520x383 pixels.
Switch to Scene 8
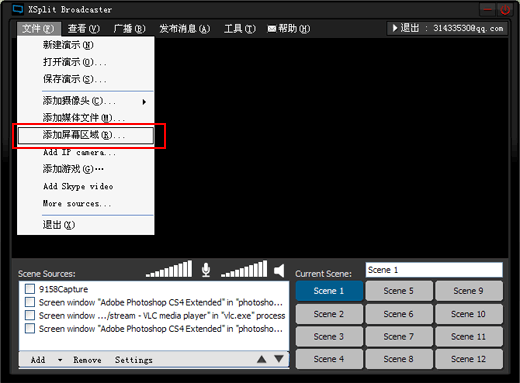pyautogui.click(x=399, y=359)
